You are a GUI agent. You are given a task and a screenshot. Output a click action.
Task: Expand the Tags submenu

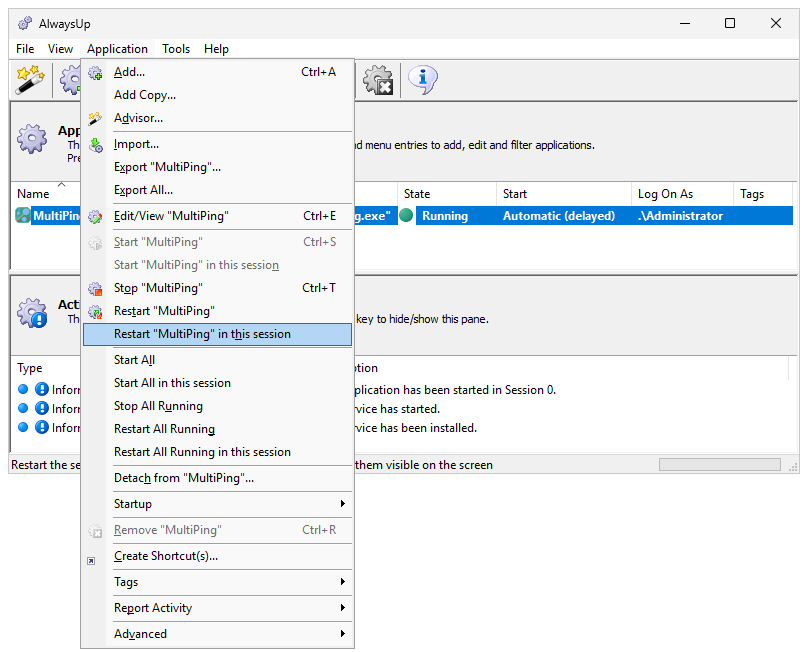pyautogui.click(x=217, y=582)
